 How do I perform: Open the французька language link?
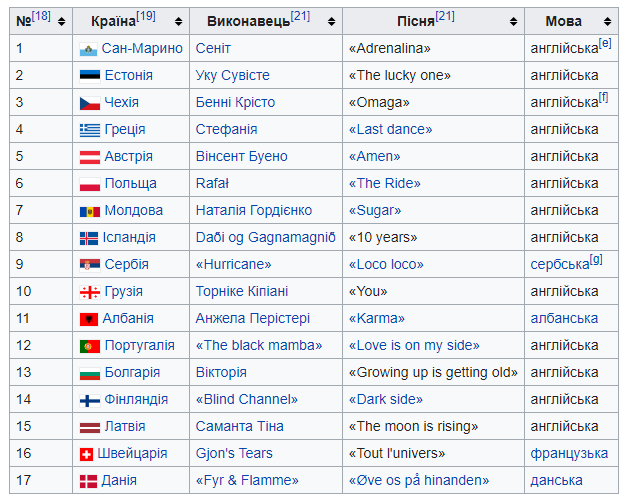coord(569,454)
